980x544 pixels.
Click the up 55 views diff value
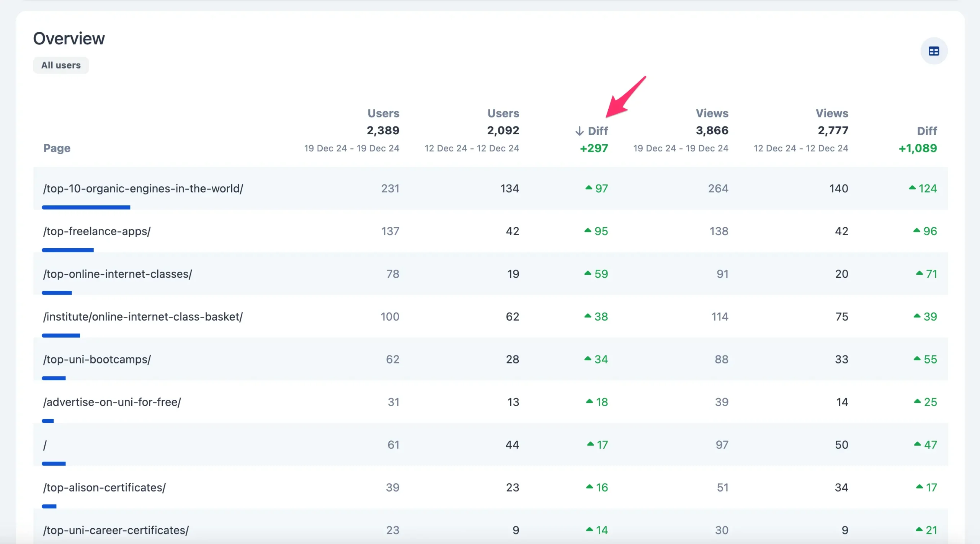(x=925, y=359)
